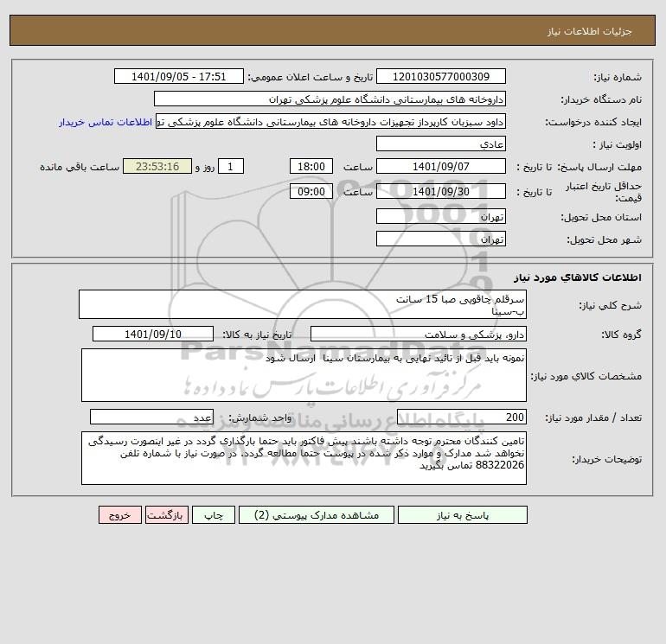Click the validity time field 09:00

(x=311, y=191)
